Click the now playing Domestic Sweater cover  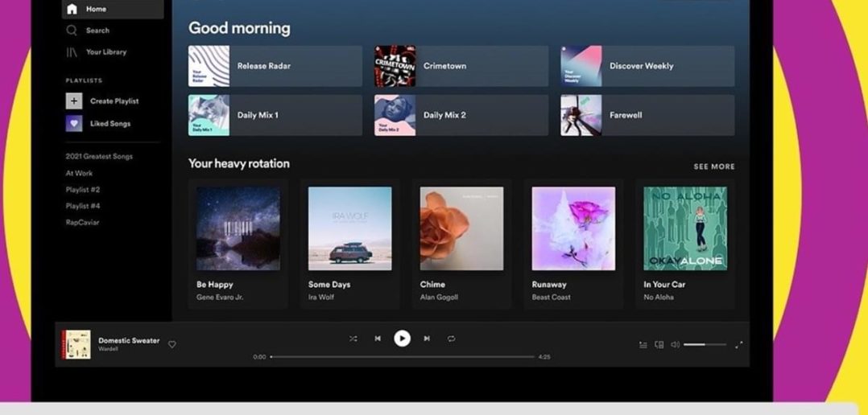pos(76,344)
